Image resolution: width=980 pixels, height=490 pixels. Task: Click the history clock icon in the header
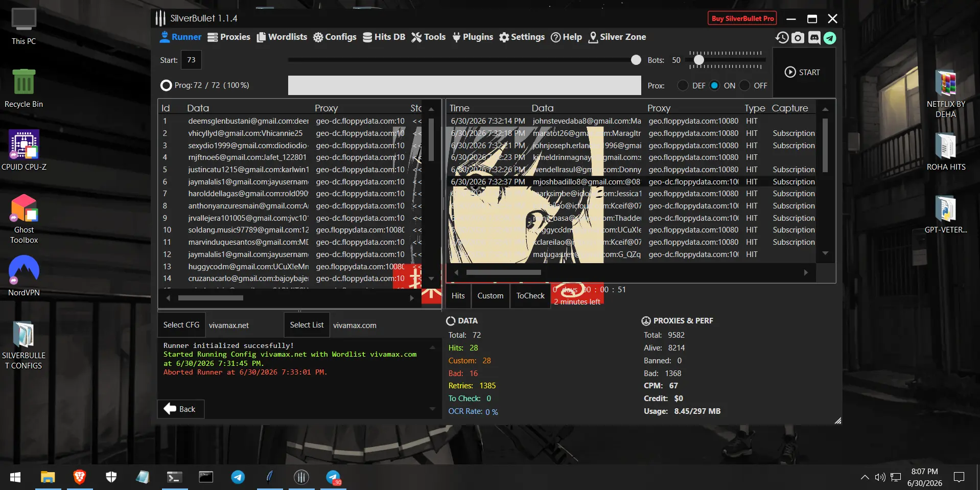click(782, 38)
